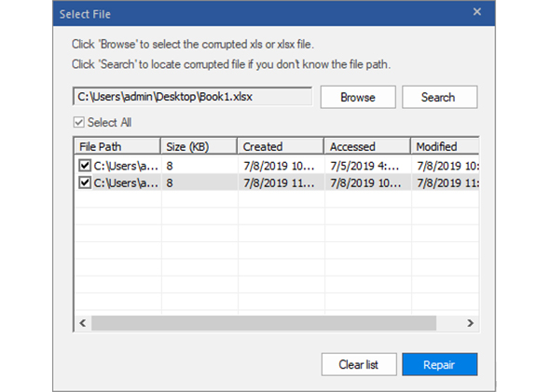Sort by Size (KB) column header

point(199,146)
